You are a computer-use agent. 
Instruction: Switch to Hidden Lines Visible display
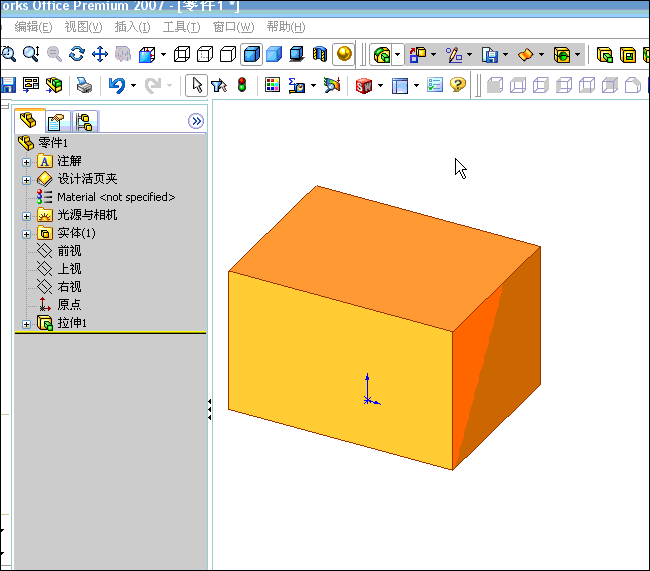(205, 54)
